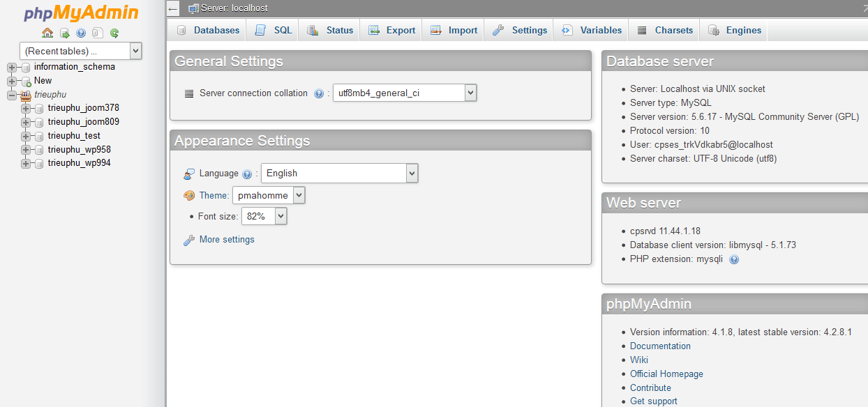Screen dimensions: 868x407
Task: Open the Server connection collation dropdown
Action: point(405,93)
